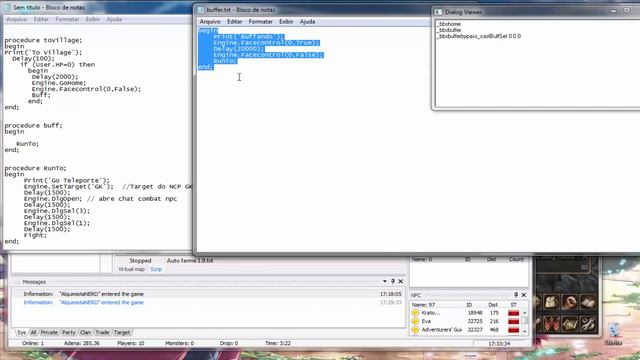This screenshot has height=360, width=640.
Task: Click the NPC list scrollbar up arrow
Action: 524,313
